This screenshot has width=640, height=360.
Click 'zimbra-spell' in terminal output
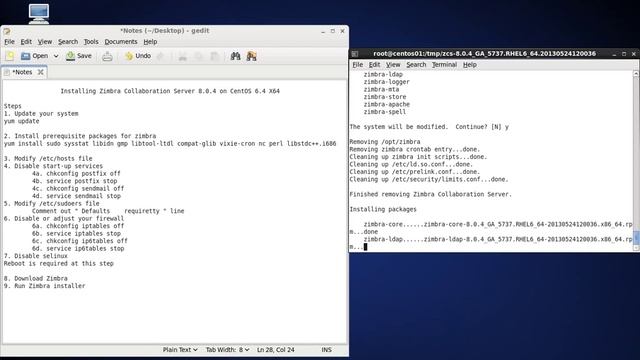tap(385, 111)
